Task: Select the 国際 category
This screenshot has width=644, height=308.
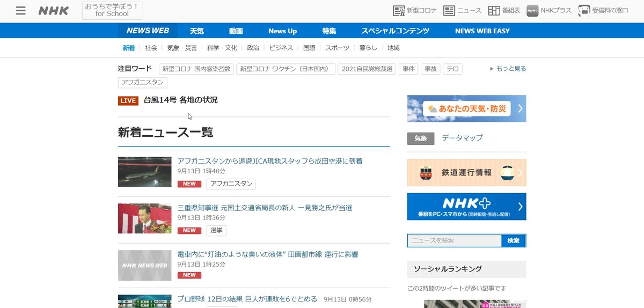Action: click(309, 48)
